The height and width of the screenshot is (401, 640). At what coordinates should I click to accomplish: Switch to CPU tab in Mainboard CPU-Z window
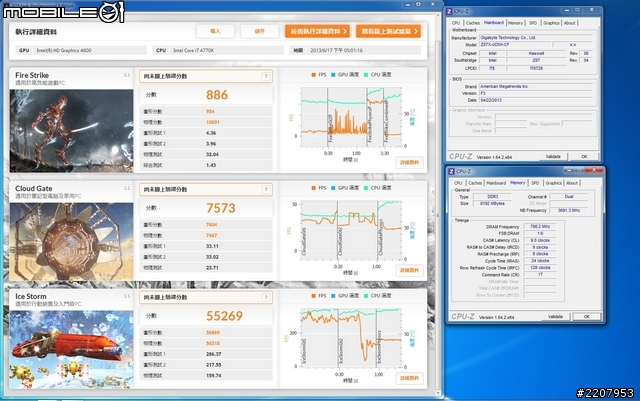456,23
